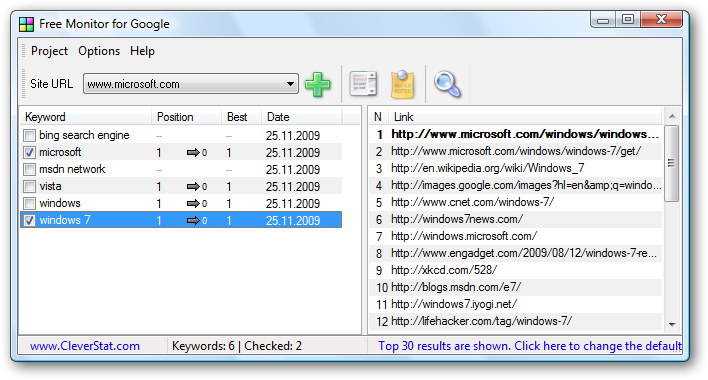708x380 pixels.
Task: Click the results list scroll down arrow
Action: [x=672, y=324]
